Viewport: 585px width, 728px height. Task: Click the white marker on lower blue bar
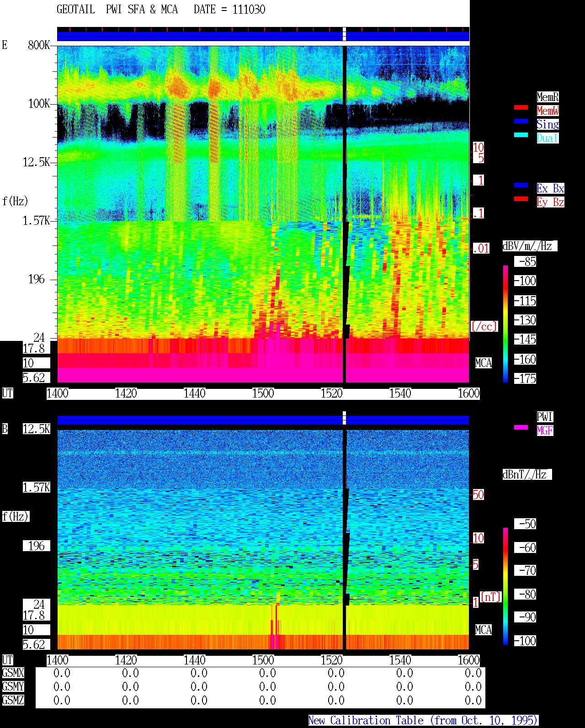(x=344, y=418)
